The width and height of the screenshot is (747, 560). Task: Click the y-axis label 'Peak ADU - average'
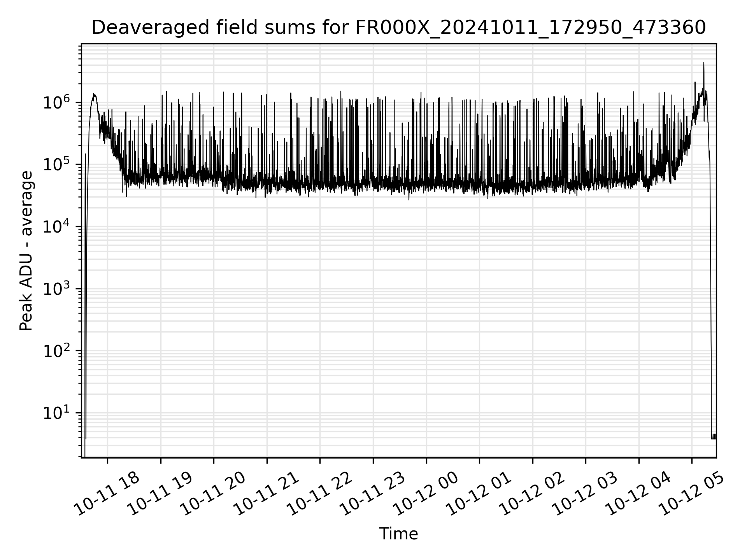pyautogui.click(x=26, y=251)
